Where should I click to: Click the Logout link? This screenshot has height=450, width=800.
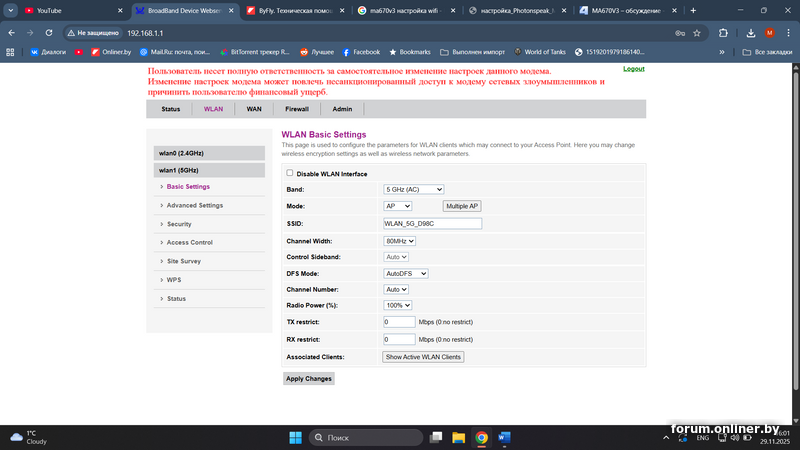click(633, 69)
